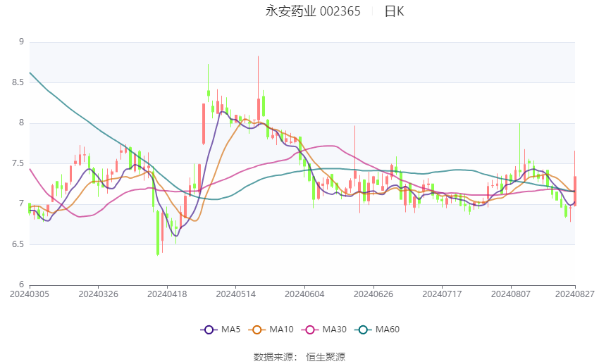The image size is (599, 364).
Task: Click the y-axis value 6
Action: click(x=21, y=284)
